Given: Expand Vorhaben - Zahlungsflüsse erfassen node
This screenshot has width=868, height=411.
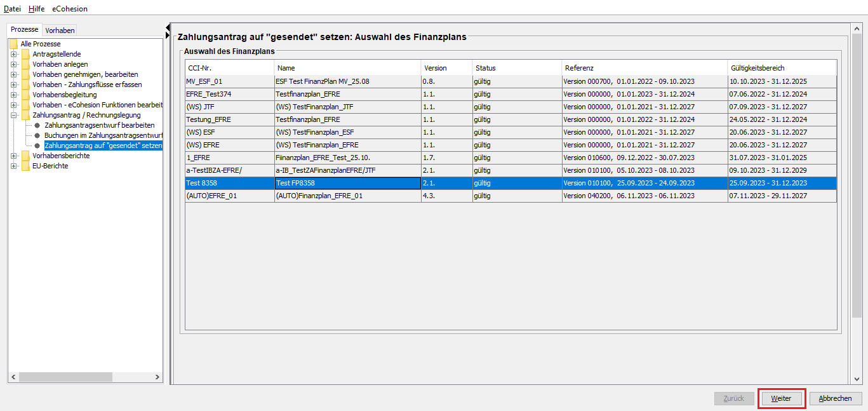Looking at the screenshot, I should click(x=13, y=84).
